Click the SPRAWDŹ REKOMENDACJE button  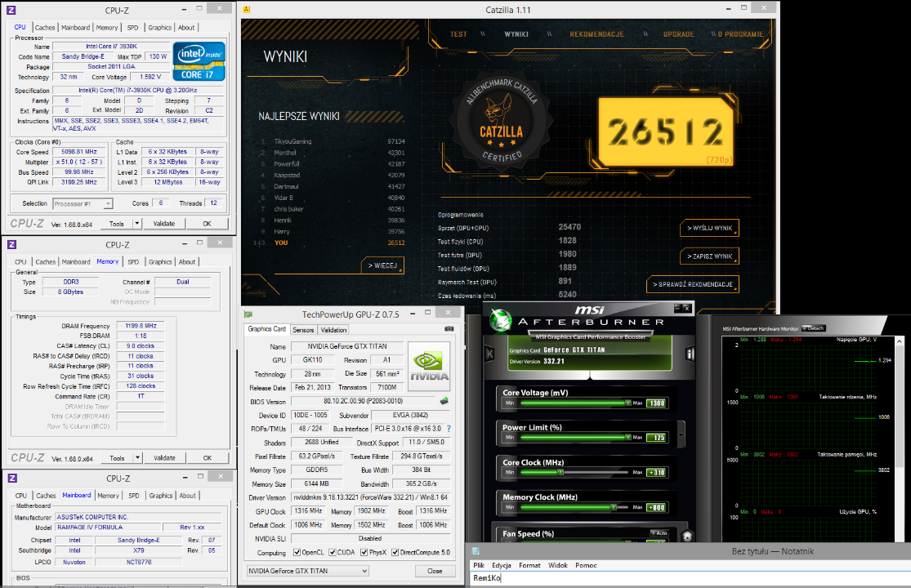click(693, 284)
